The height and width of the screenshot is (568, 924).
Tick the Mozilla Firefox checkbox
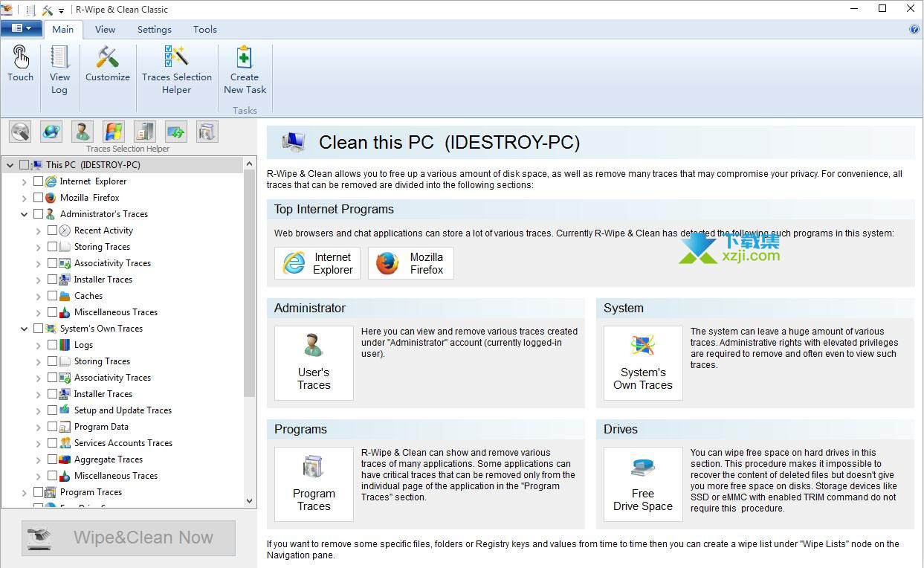pos(39,198)
